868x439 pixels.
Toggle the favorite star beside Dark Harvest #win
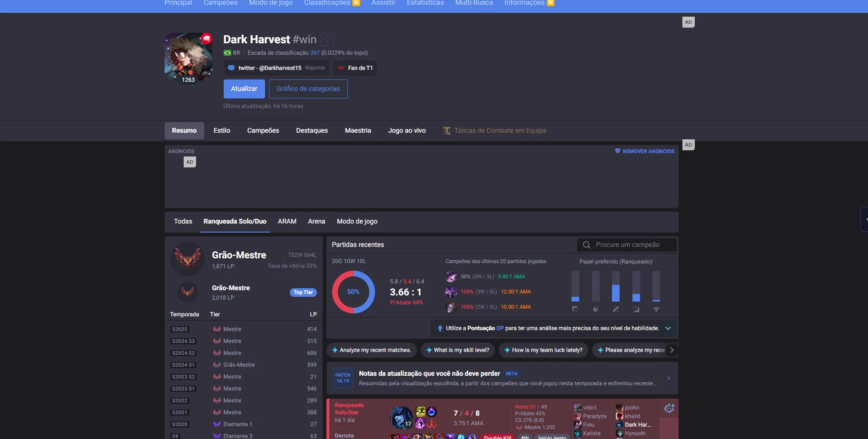[327, 39]
